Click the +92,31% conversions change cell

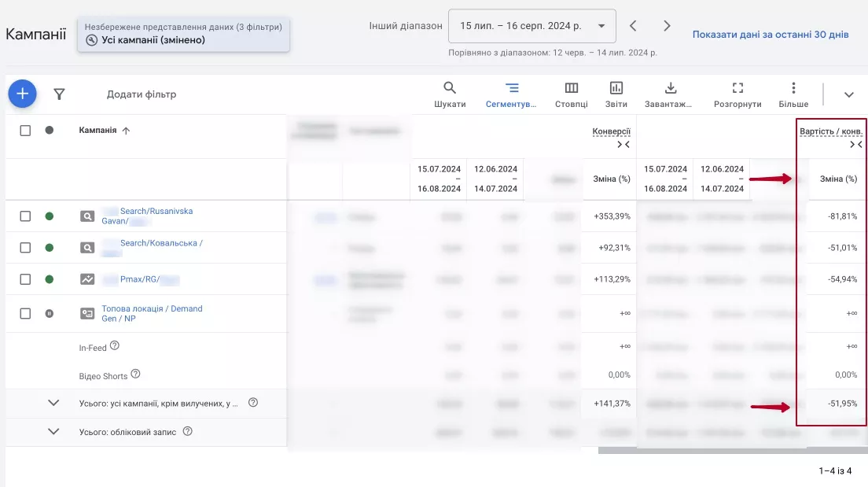pyautogui.click(x=614, y=248)
